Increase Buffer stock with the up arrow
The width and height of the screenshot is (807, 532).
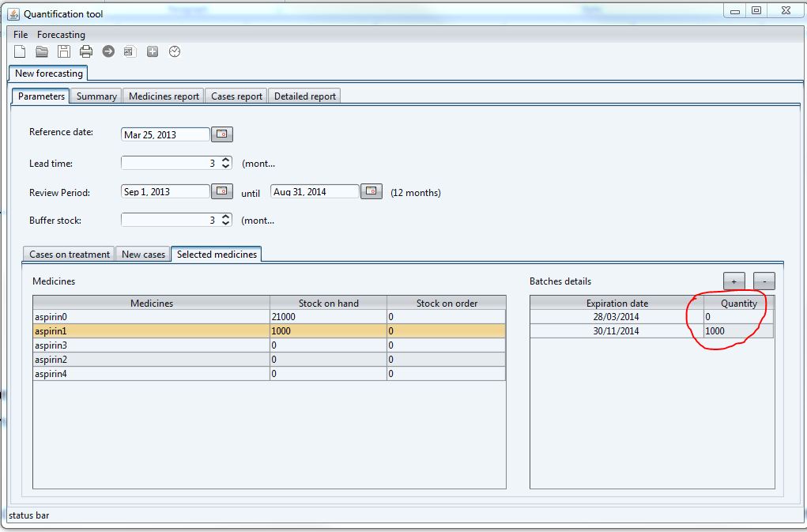(x=226, y=217)
